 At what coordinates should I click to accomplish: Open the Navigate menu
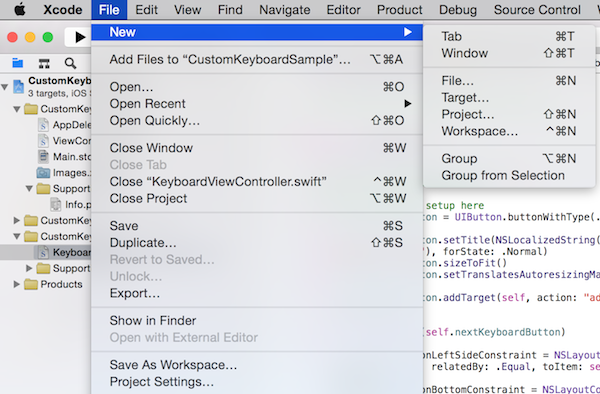pyautogui.click(x=285, y=9)
